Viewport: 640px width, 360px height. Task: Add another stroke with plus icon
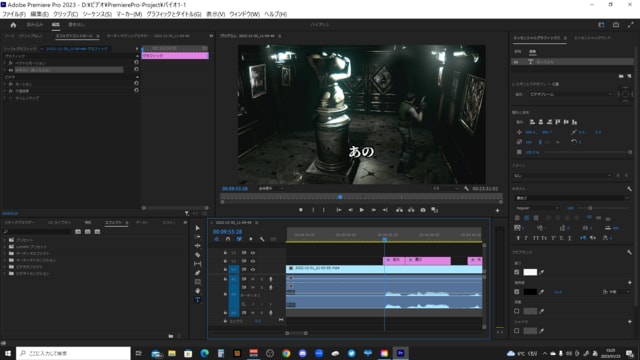(629, 282)
